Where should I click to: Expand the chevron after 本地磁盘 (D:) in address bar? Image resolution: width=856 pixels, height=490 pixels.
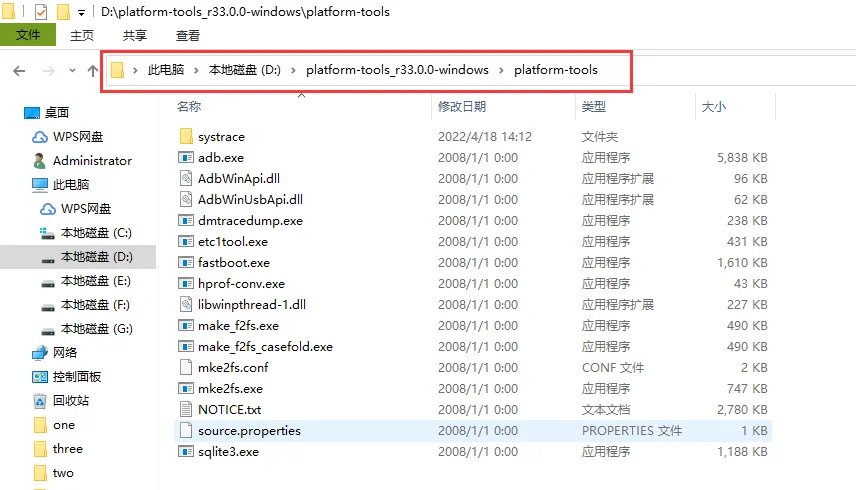pos(293,70)
